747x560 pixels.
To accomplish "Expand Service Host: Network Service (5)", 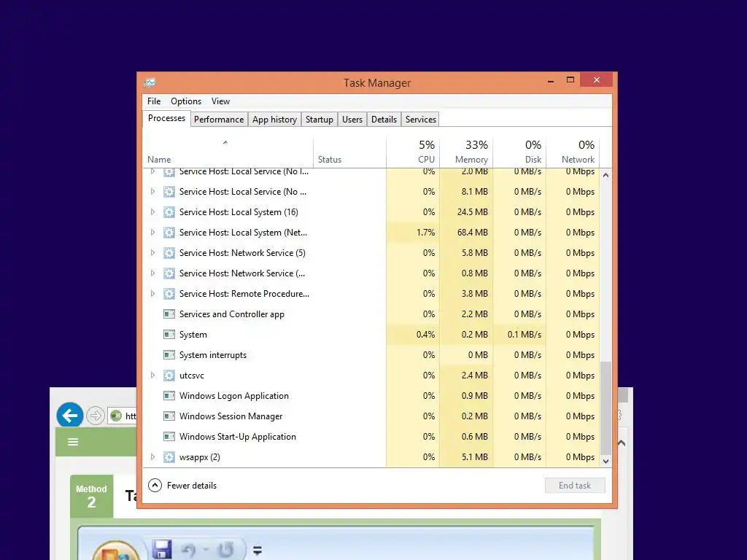I will pyautogui.click(x=152, y=253).
